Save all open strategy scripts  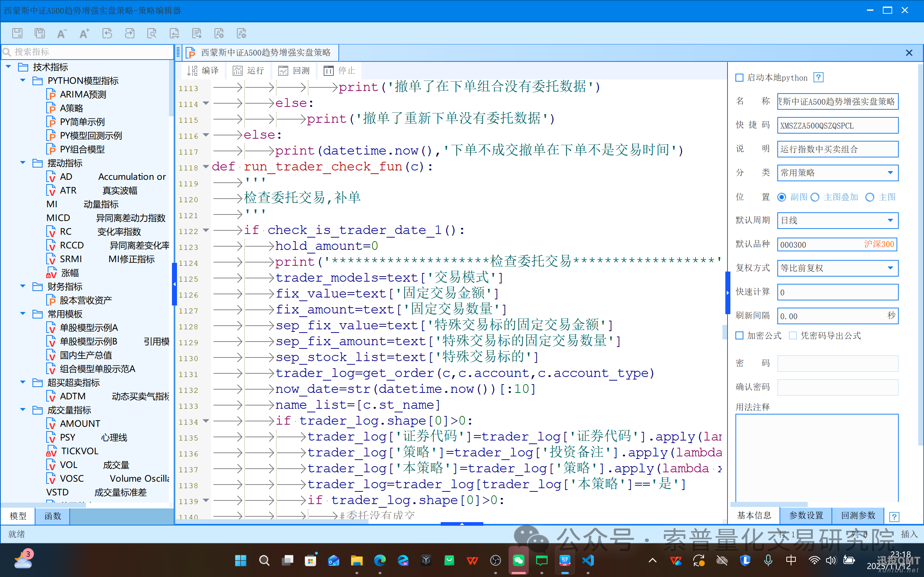tap(40, 33)
